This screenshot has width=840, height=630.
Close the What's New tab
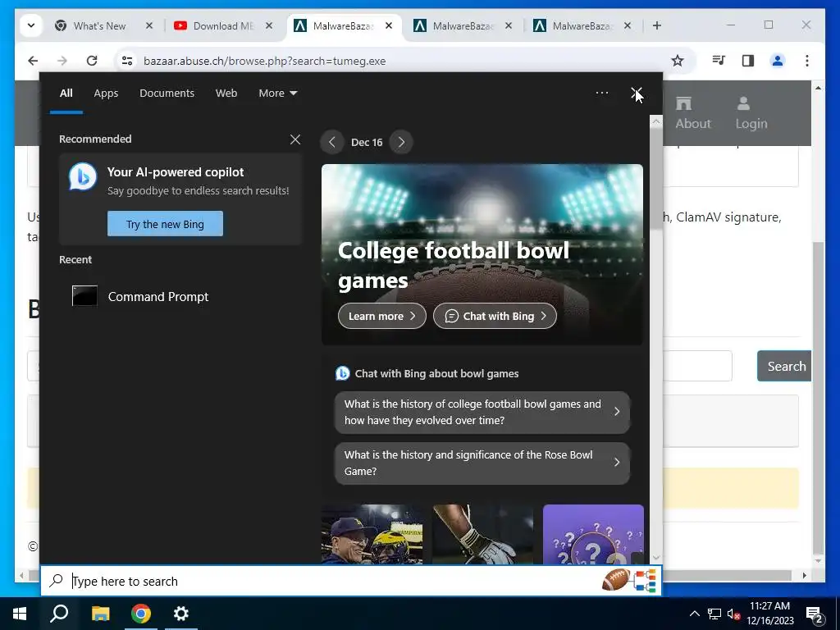(149, 25)
